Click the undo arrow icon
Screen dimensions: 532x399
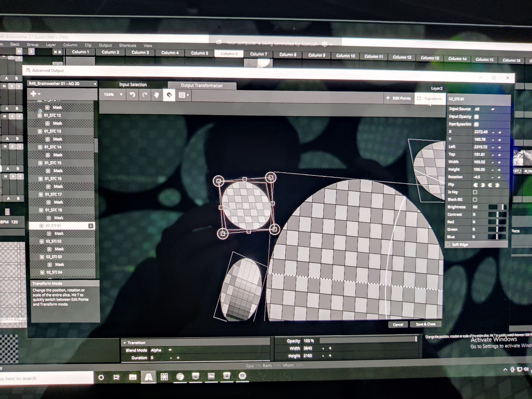[132, 95]
